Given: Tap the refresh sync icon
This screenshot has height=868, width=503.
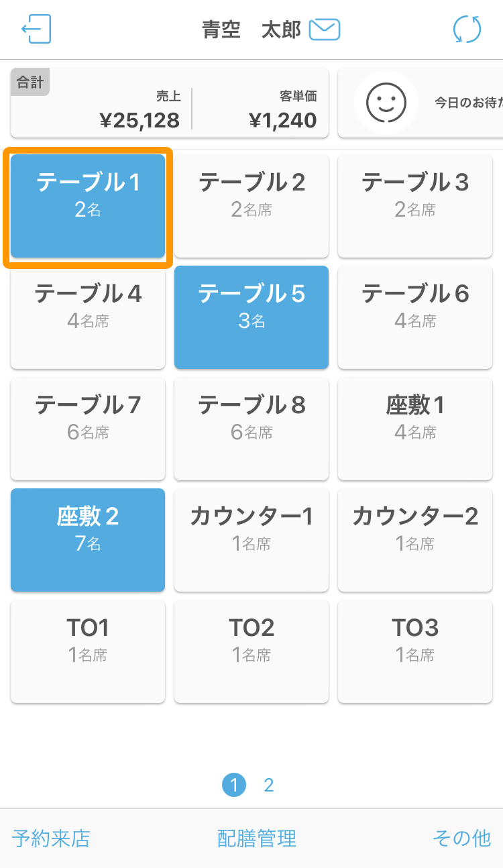Looking at the screenshot, I should coord(467,30).
